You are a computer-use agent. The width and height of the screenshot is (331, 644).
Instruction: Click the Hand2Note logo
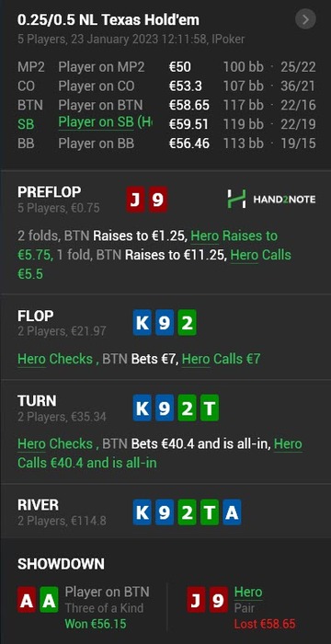click(271, 200)
